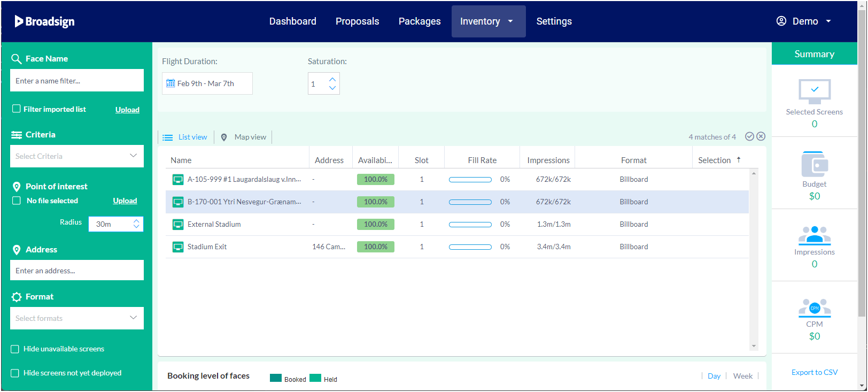
Task: Open Settings in the top navigation
Action: (554, 21)
